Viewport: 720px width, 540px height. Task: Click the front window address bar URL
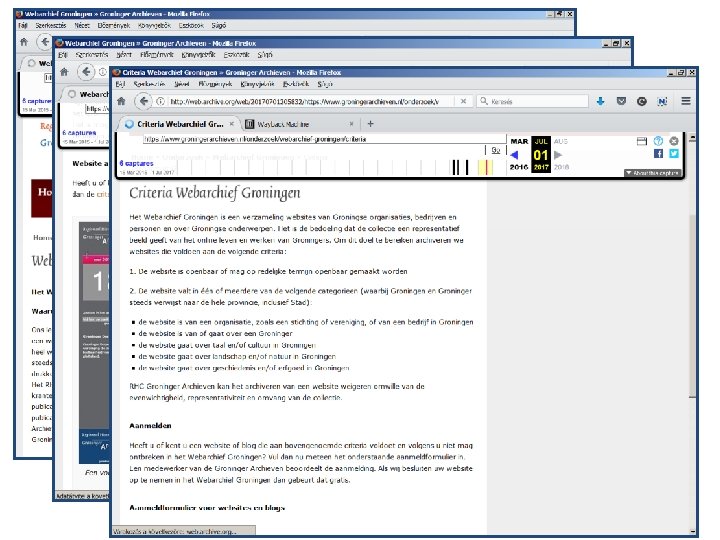point(304,101)
